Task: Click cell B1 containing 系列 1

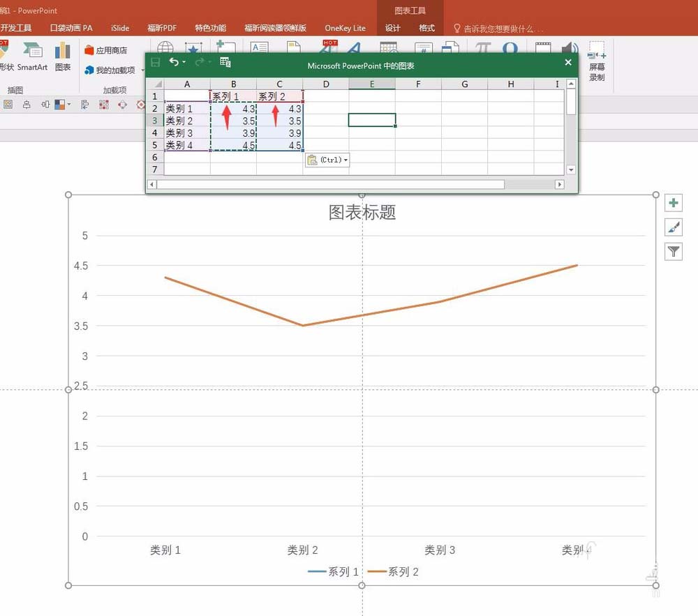Action: tap(233, 96)
